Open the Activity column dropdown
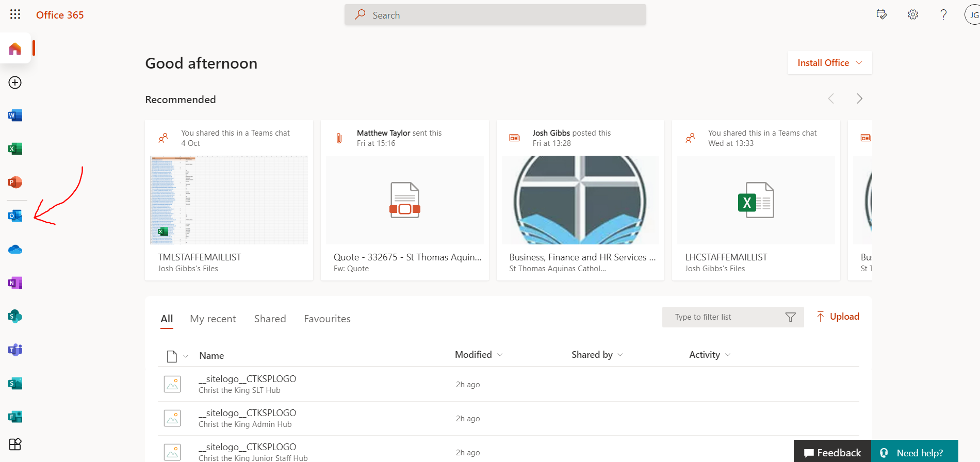The image size is (980, 462). 710,355
